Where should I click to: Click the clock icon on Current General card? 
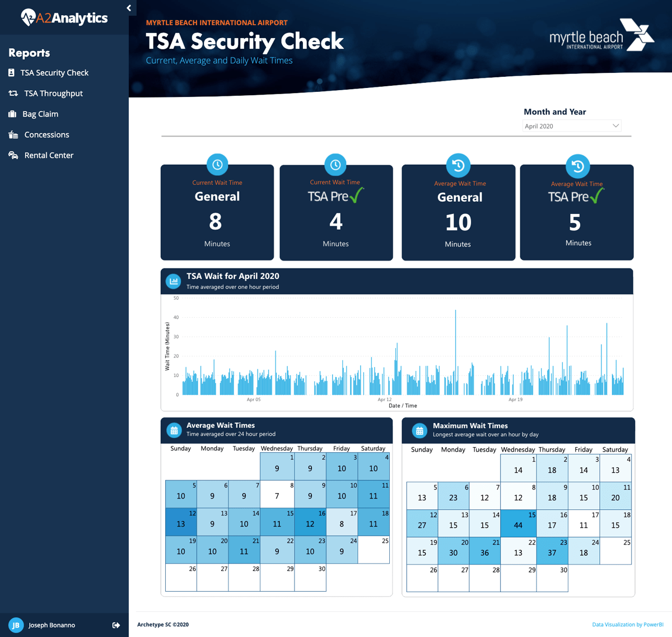click(x=217, y=165)
